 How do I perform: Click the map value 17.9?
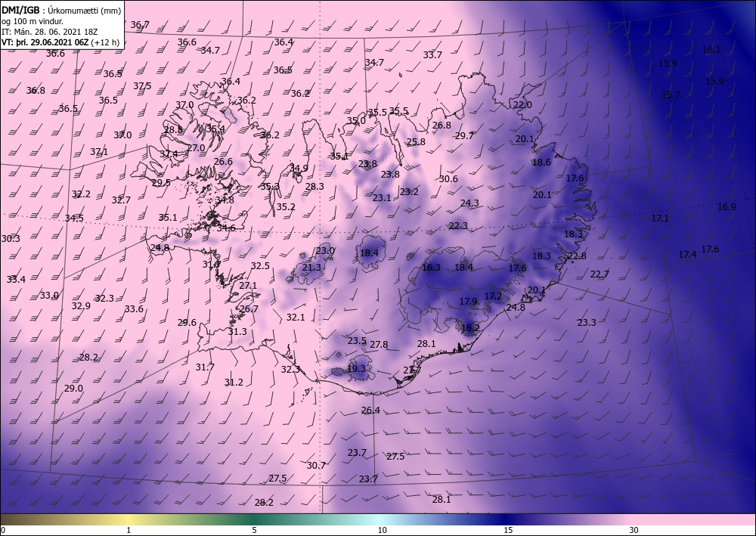pos(468,301)
